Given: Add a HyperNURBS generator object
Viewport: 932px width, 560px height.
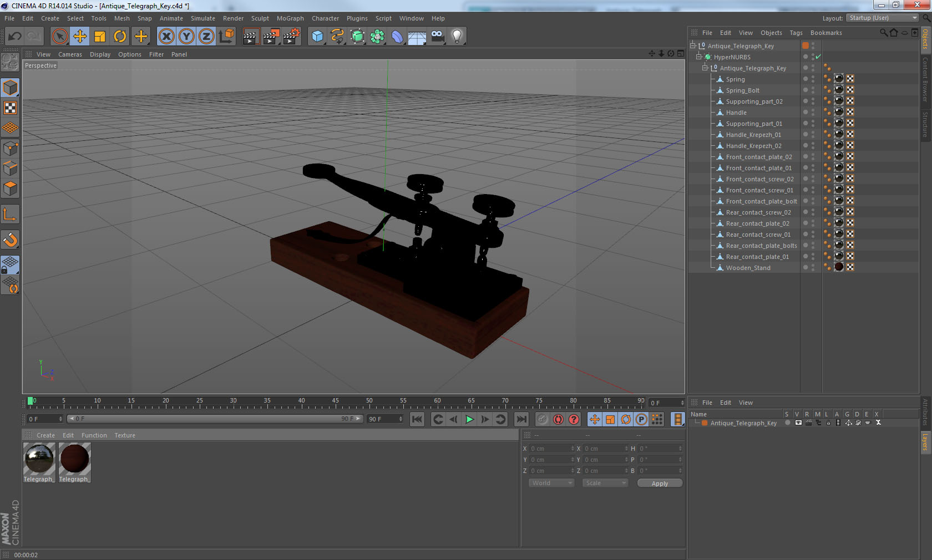Looking at the screenshot, I should [358, 37].
